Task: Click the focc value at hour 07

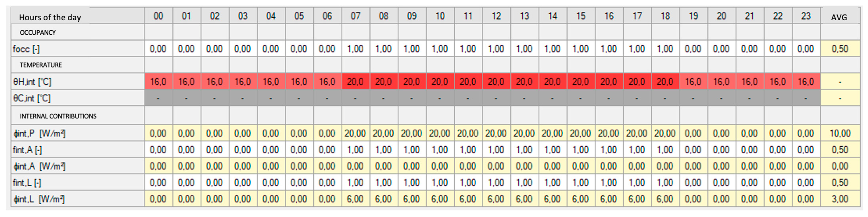Action: point(355,49)
